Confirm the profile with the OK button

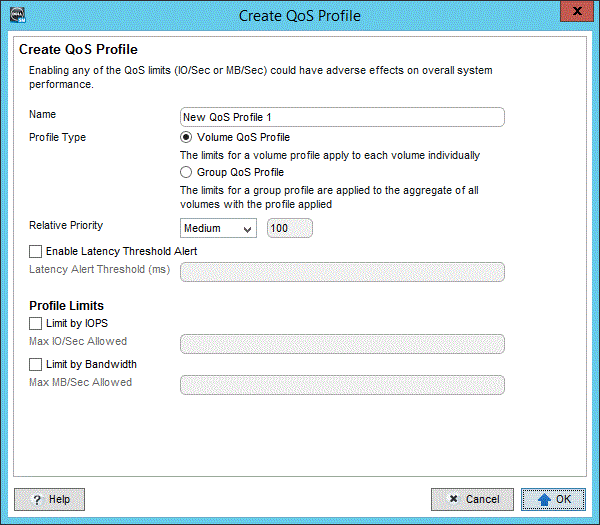coord(553,499)
